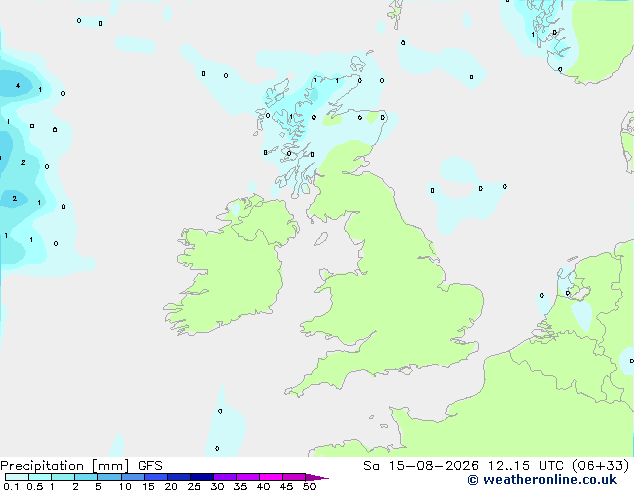
Task: Pick the 15–20 mm blue legend swatch
Action: pos(155,477)
